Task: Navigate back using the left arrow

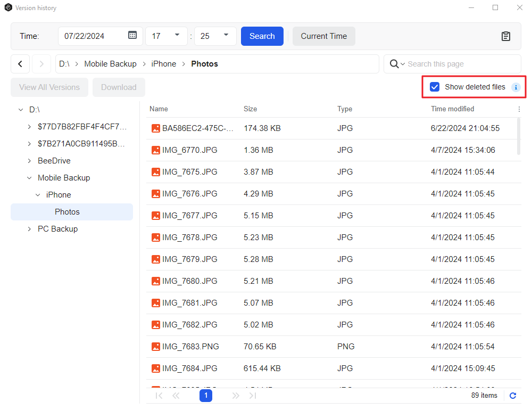Action: (x=20, y=63)
